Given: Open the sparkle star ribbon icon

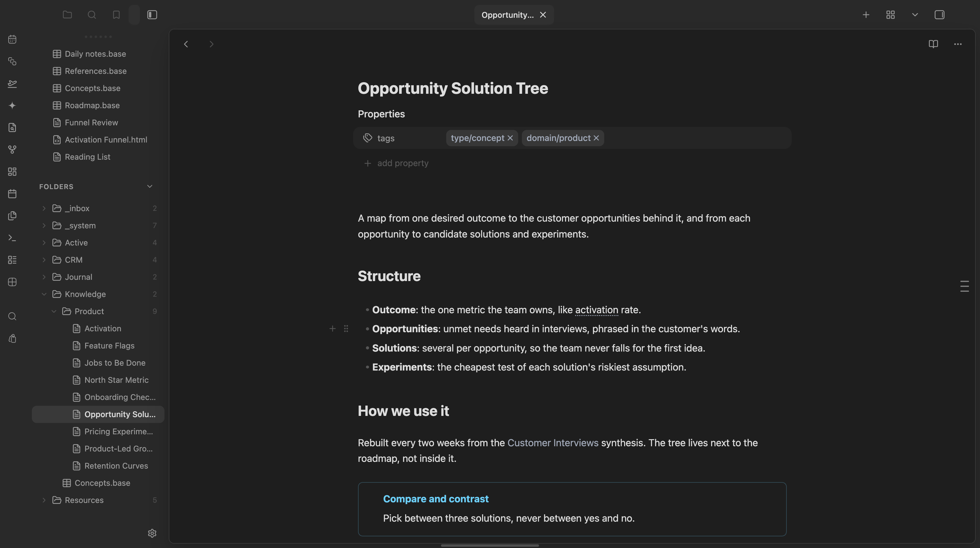Looking at the screenshot, I should (12, 105).
